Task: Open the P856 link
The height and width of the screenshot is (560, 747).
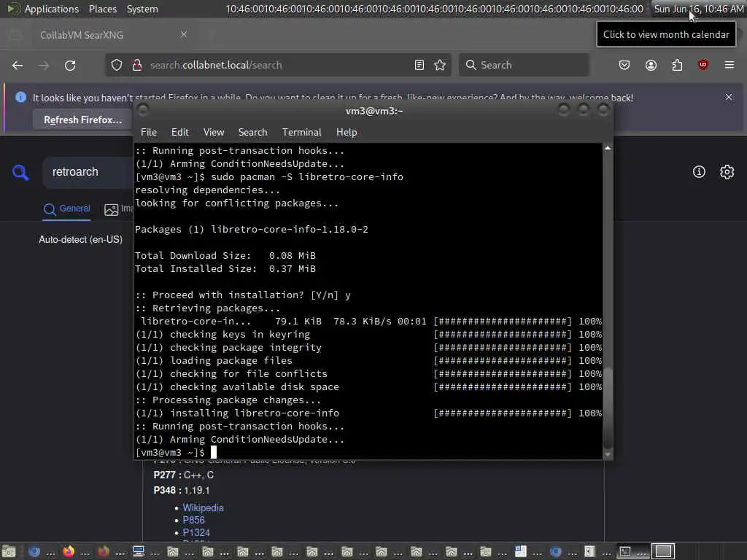Action: [193, 521]
